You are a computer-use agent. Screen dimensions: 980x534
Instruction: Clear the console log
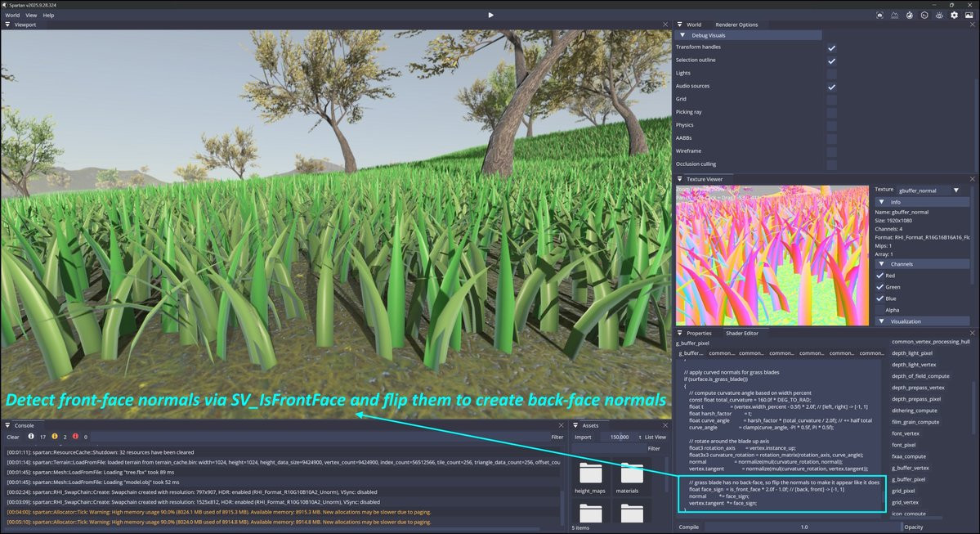[12, 437]
